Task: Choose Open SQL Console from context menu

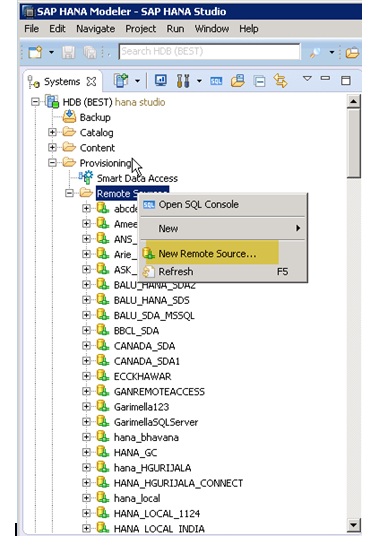Action: pos(223,204)
